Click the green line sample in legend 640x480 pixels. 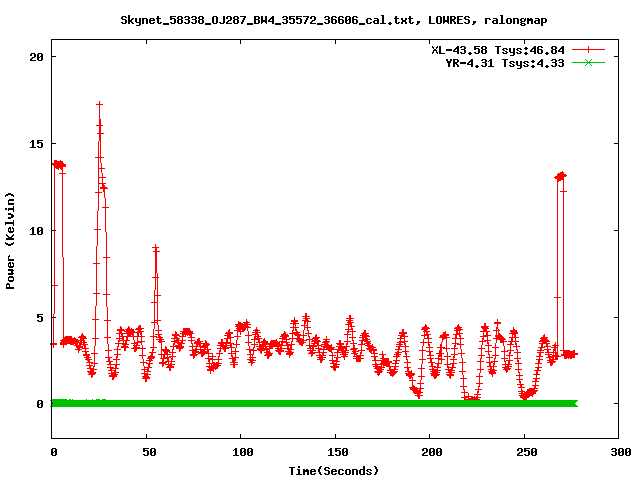(588, 62)
